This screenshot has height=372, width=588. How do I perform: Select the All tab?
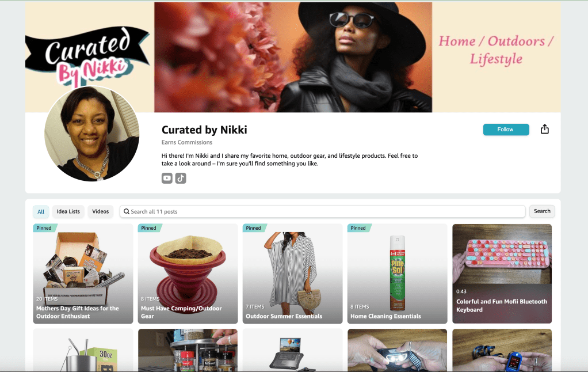coord(41,211)
